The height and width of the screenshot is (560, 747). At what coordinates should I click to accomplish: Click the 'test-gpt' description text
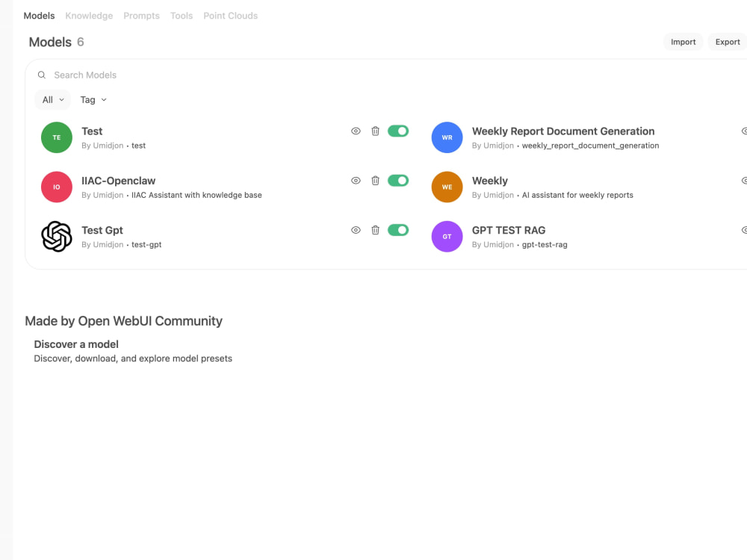pyautogui.click(x=146, y=244)
